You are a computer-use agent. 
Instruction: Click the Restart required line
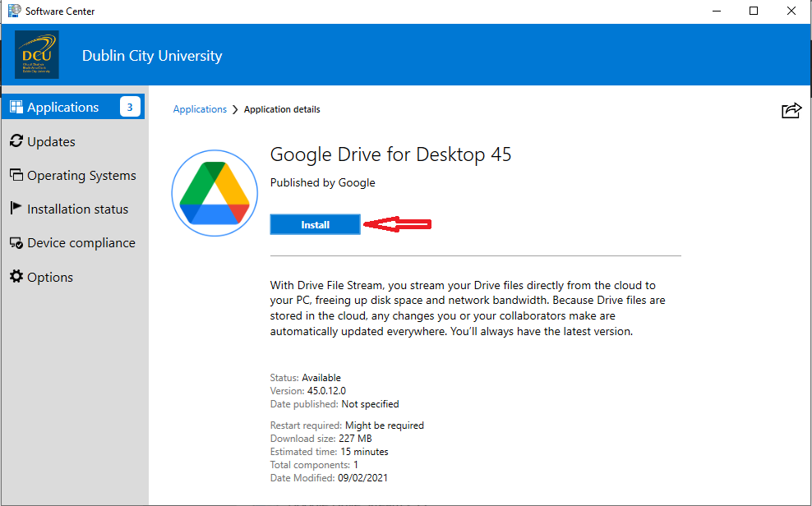tap(347, 425)
